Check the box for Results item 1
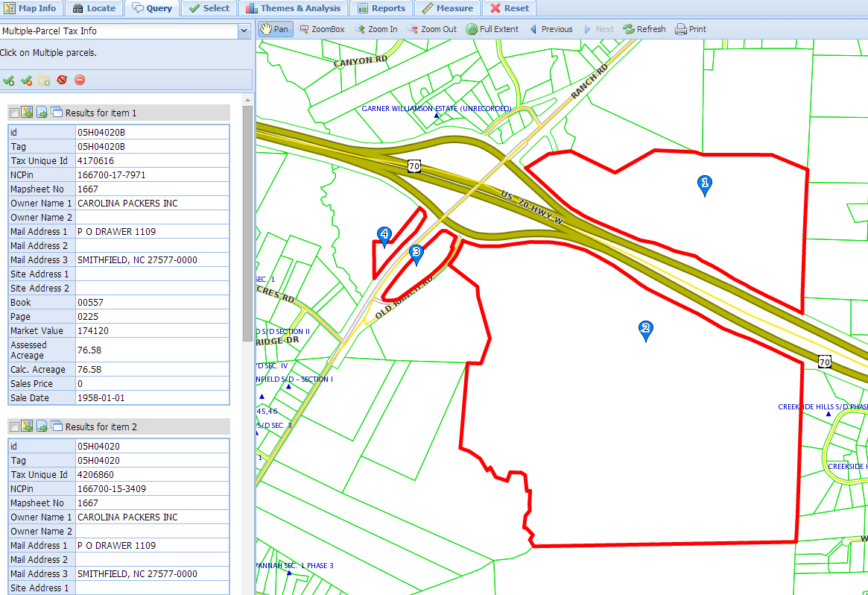 pyautogui.click(x=13, y=113)
